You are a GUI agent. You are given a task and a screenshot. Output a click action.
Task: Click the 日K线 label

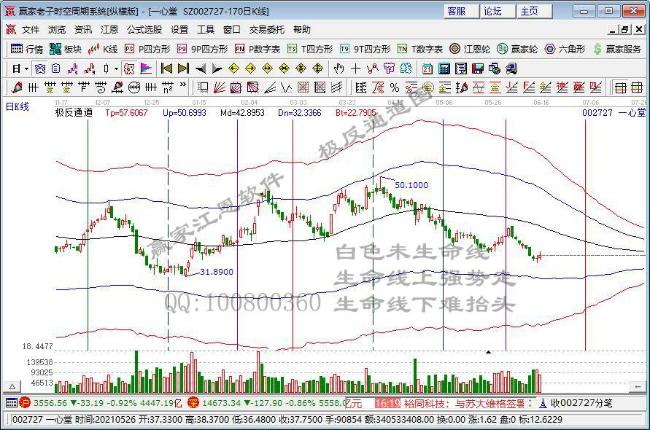17,107
